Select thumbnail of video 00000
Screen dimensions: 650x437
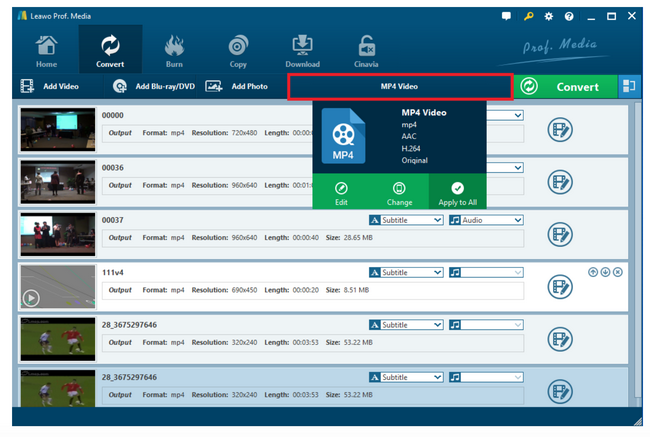[58, 129]
